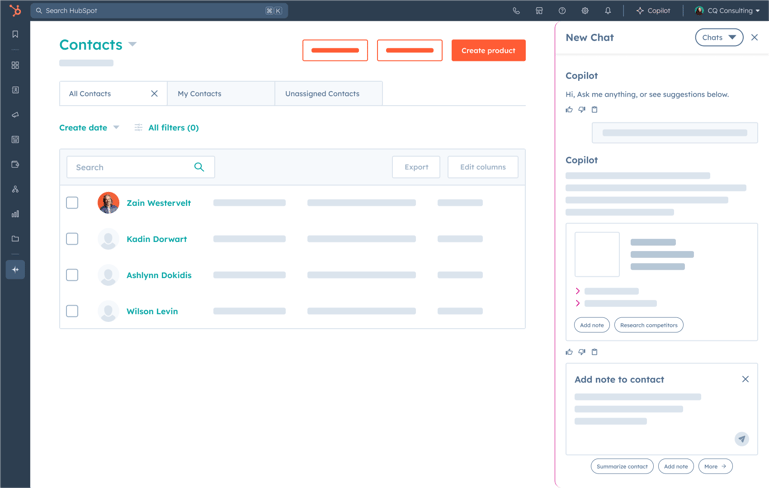Open All filters (0)
This screenshot has height=488, width=769.
pyautogui.click(x=167, y=128)
